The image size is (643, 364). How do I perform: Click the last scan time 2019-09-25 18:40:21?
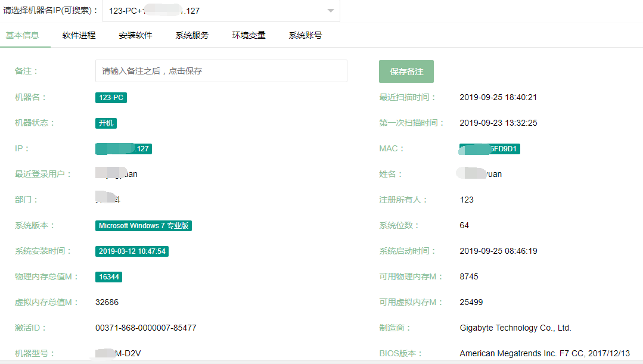(498, 97)
